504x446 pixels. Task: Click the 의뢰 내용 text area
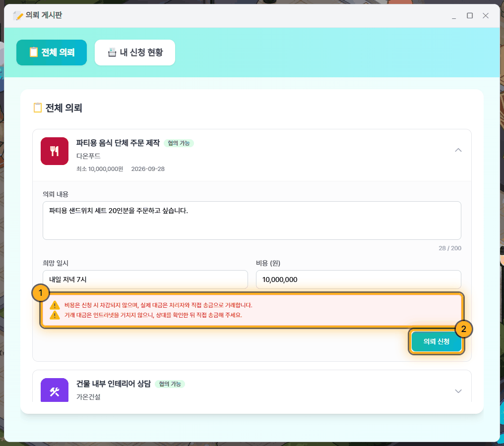252,220
